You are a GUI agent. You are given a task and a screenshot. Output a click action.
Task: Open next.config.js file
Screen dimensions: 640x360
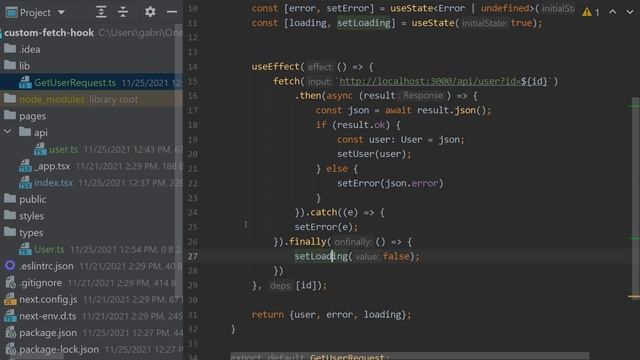point(48,299)
